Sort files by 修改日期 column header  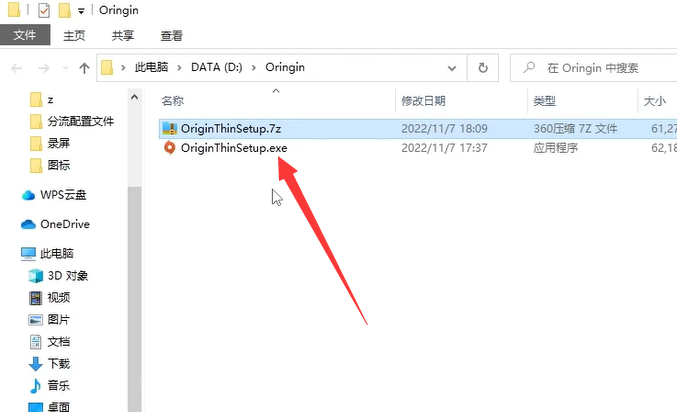coord(423,101)
